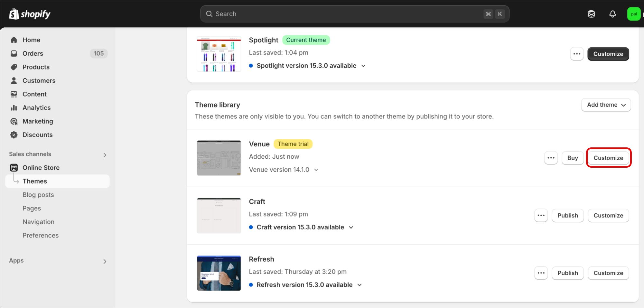
Task: Open Venue theme more actions menu
Action: (x=551, y=158)
